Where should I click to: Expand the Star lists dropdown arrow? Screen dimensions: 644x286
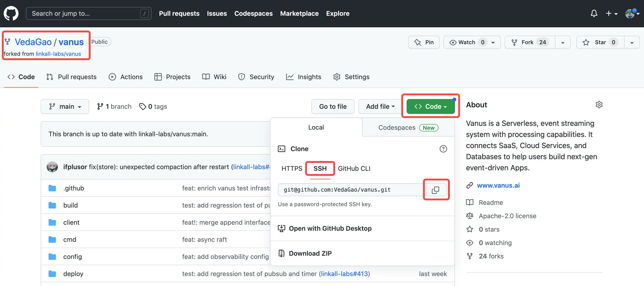click(x=632, y=43)
